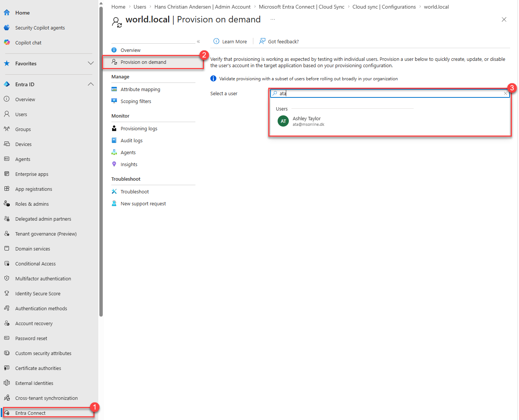Image resolution: width=519 pixels, height=420 pixels.
Task: Open Cloud sync Configurations breadcrumb
Action: pyautogui.click(x=384, y=7)
